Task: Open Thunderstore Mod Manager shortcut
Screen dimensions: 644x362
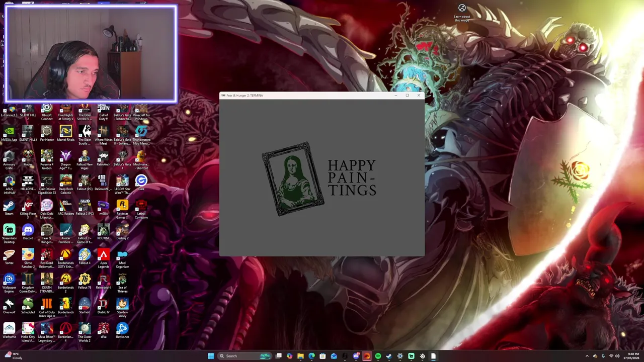Action: 141,134
